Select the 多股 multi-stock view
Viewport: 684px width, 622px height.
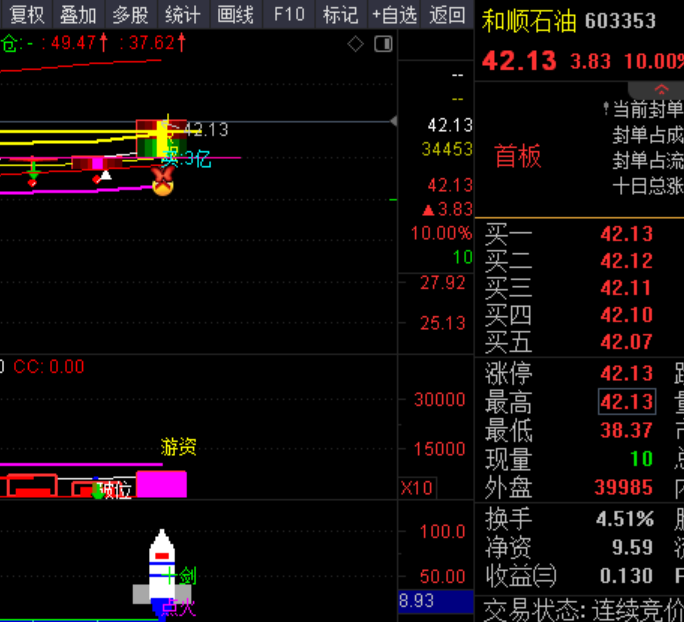click(131, 15)
